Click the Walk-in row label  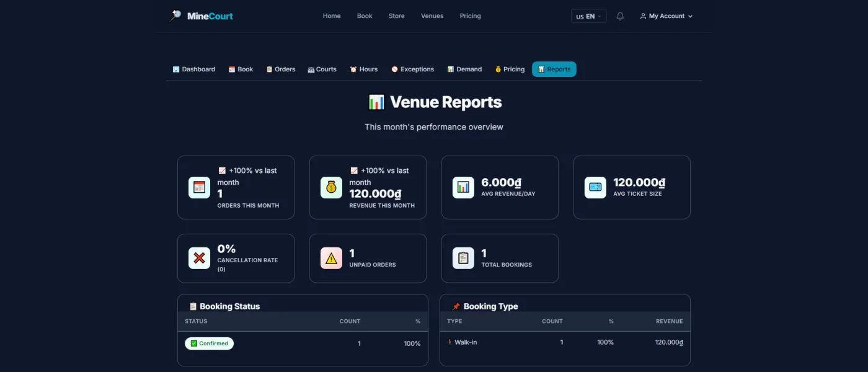[462, 342]
